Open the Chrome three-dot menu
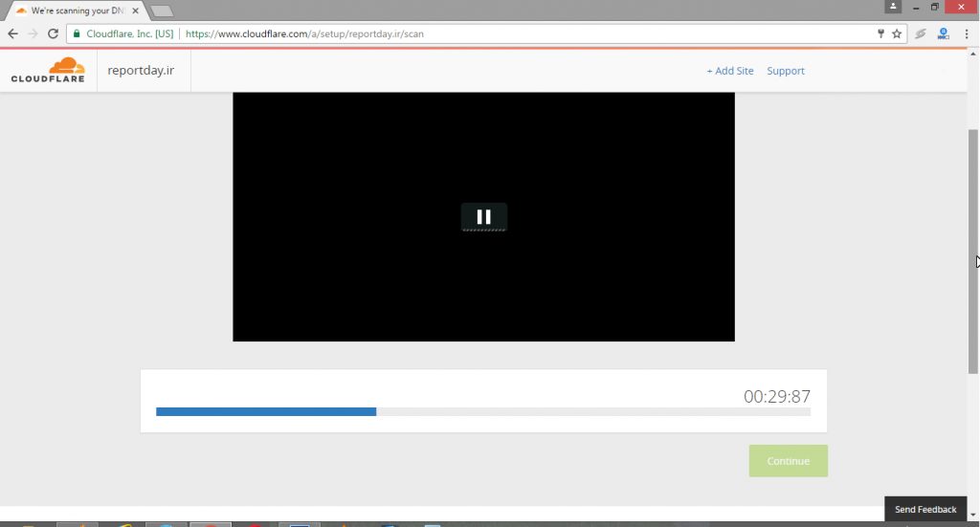The width and height of the screenshot is (980, 527). click(x=967, y=33)
